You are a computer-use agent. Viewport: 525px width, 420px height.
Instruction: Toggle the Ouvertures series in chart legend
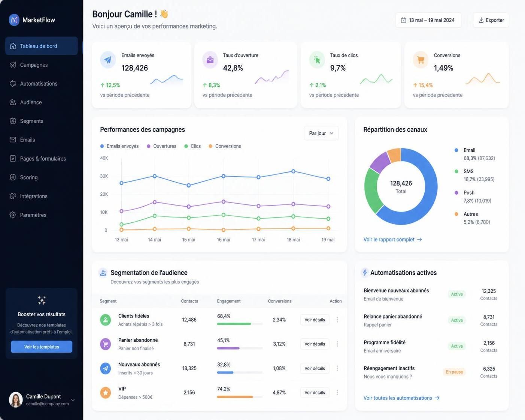click(162, 146)
